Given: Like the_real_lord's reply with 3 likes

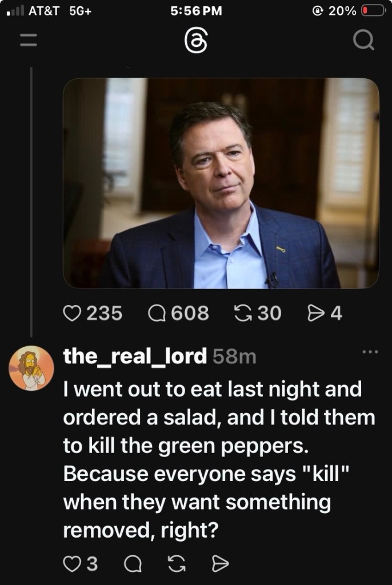Looking at the screenshot, I should (72, 564).
